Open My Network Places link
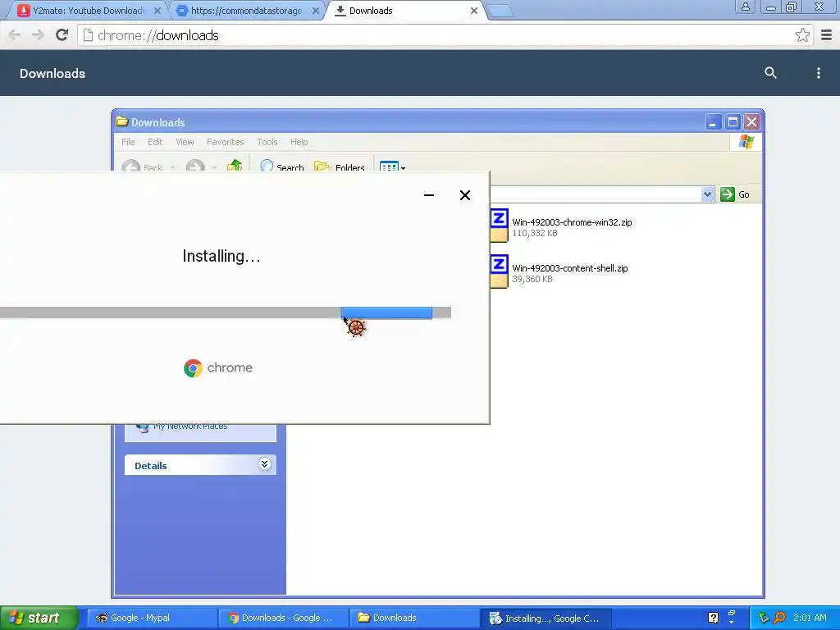 tap(190, 427)
